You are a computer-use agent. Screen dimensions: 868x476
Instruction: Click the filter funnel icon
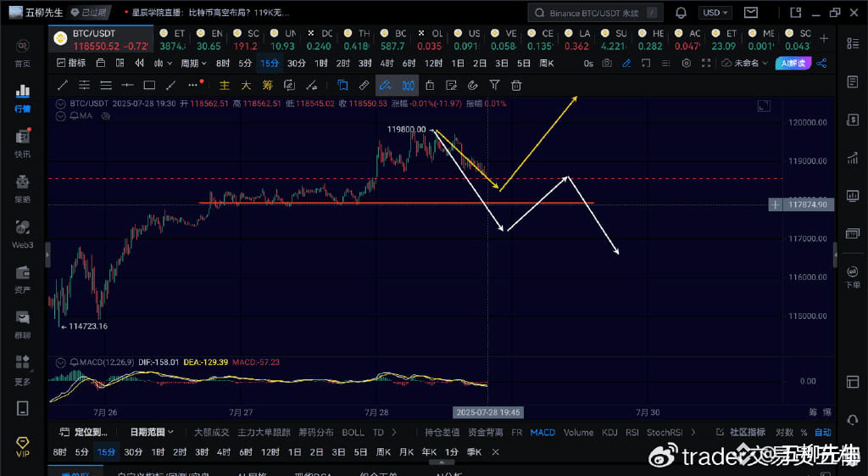click(x=494, y=85)
